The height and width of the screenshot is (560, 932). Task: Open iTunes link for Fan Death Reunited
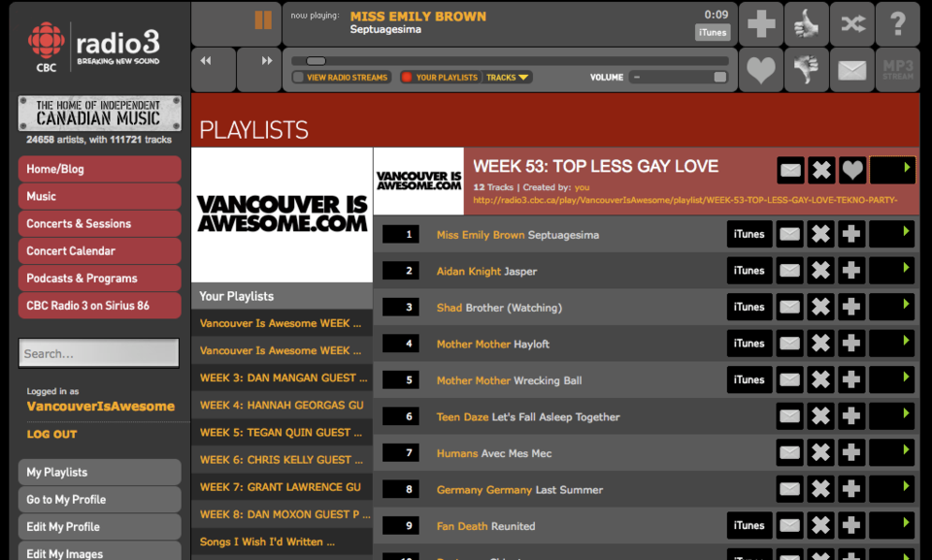[x=749, y=525]
